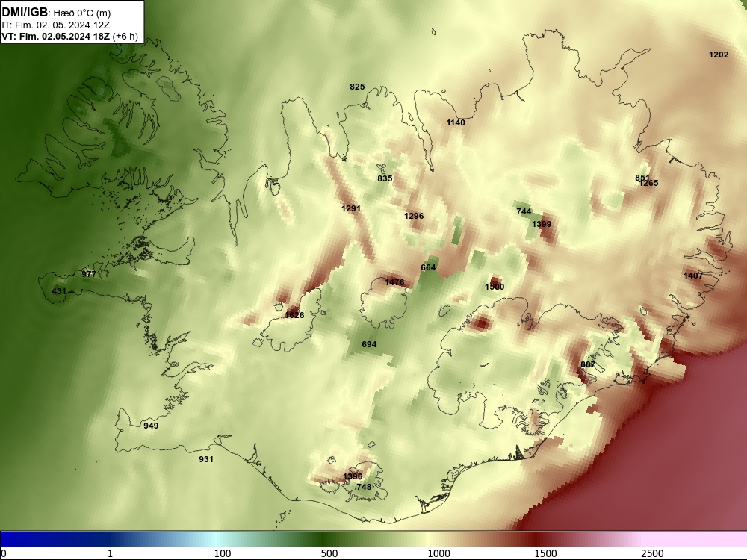
Task: Click the 807 value label
Action: coord(588,364)
